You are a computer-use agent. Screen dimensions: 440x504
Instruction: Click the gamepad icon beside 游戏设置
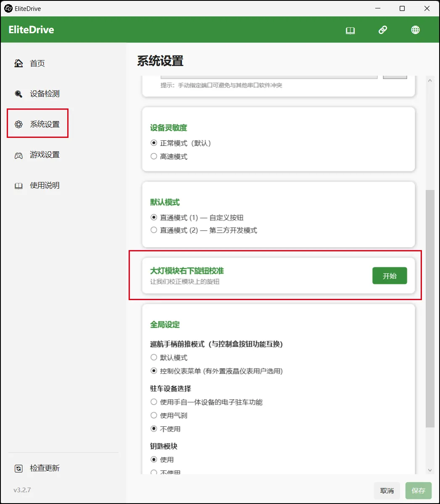(18, 156)
